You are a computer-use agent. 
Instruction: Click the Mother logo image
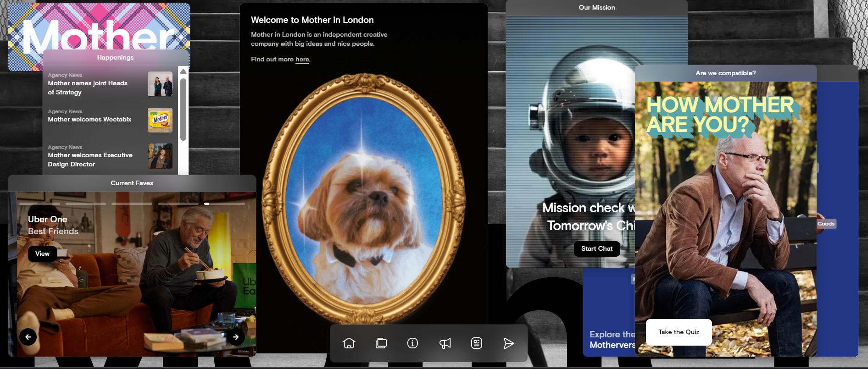(99, 28)
